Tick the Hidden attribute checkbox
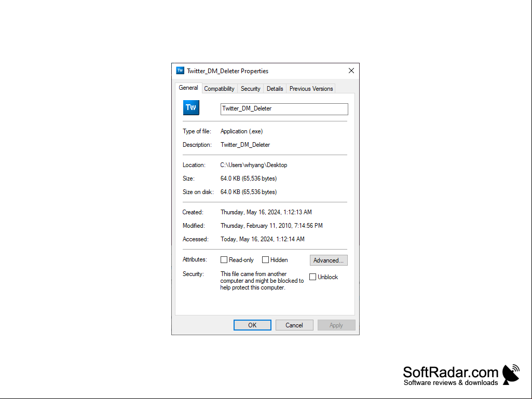Viewport: 532px width, 399px height. coord(265,260)
